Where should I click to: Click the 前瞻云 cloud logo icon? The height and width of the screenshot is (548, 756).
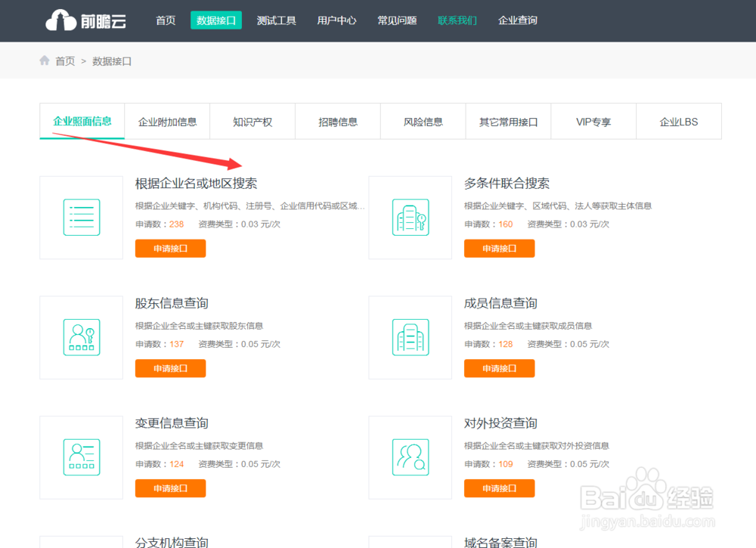click(63, 20)
